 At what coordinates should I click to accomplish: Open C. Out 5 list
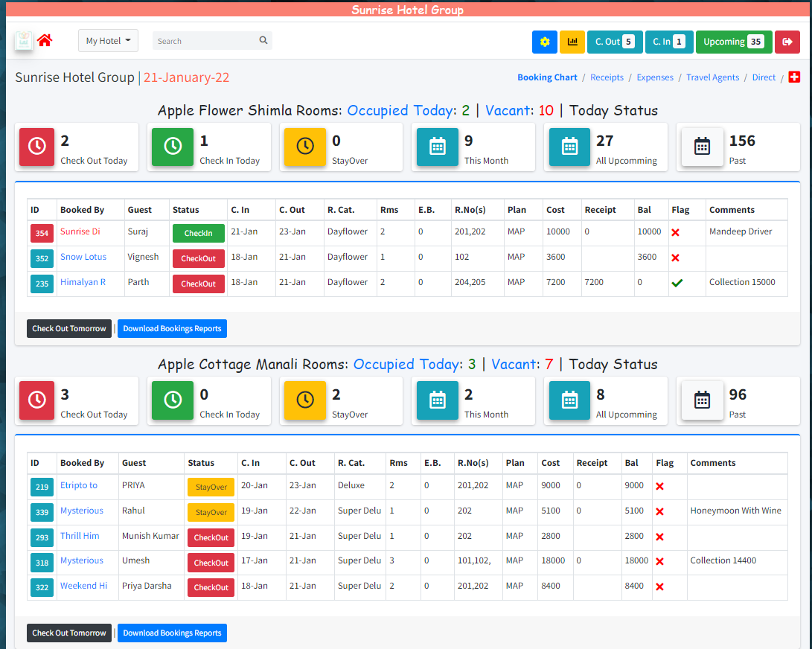pyautogui.click(x=615, y=42)
